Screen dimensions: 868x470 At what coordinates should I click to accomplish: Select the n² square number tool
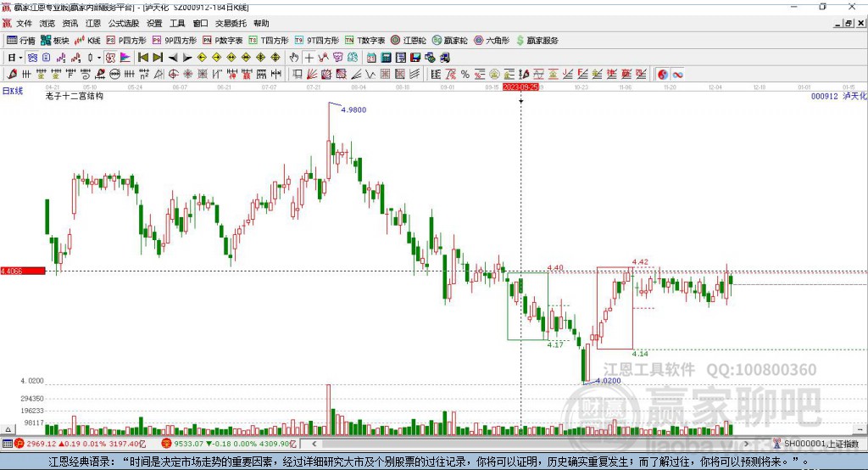tap(144, 75)
